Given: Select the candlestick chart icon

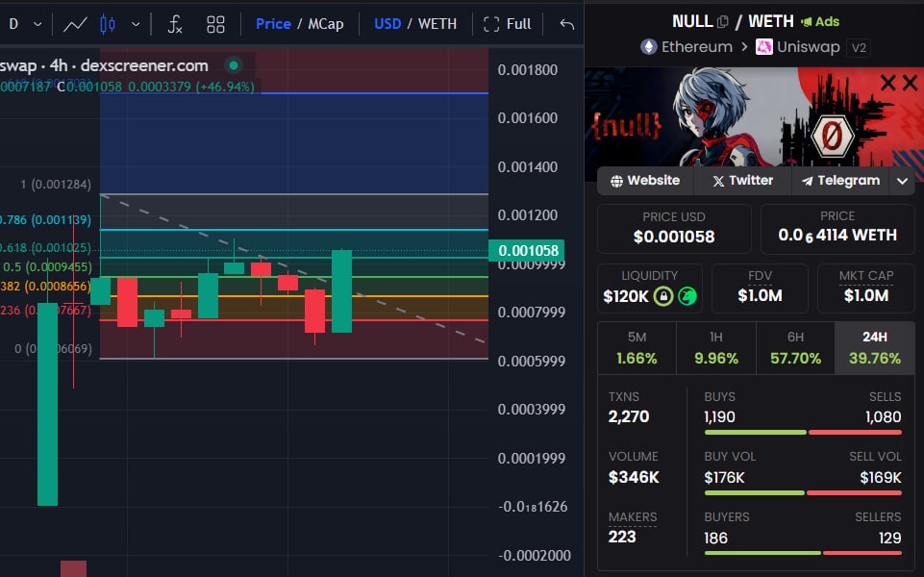Looking at the screenshot, I should pos(106,23).
